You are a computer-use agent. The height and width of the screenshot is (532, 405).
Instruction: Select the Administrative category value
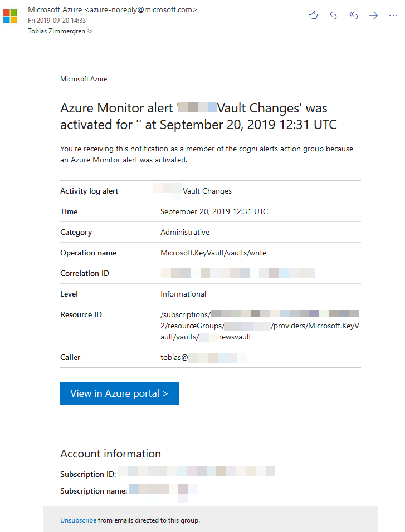tap(185, 232)
